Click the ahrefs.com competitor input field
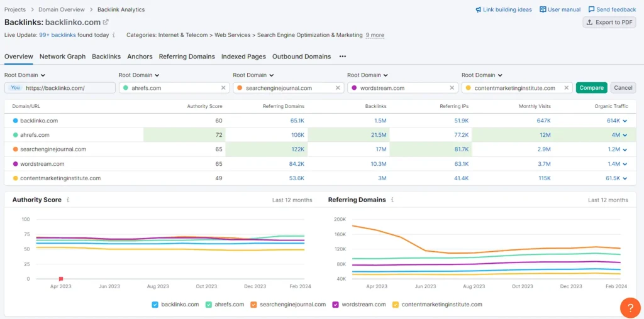Viewport: 644px width, 319px height. click(174, 88)
